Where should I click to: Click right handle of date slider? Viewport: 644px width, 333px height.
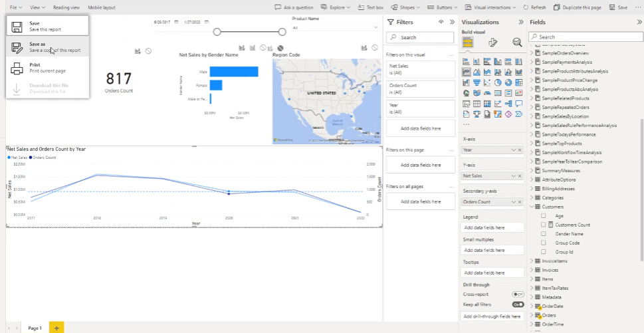tap(282, 32)
